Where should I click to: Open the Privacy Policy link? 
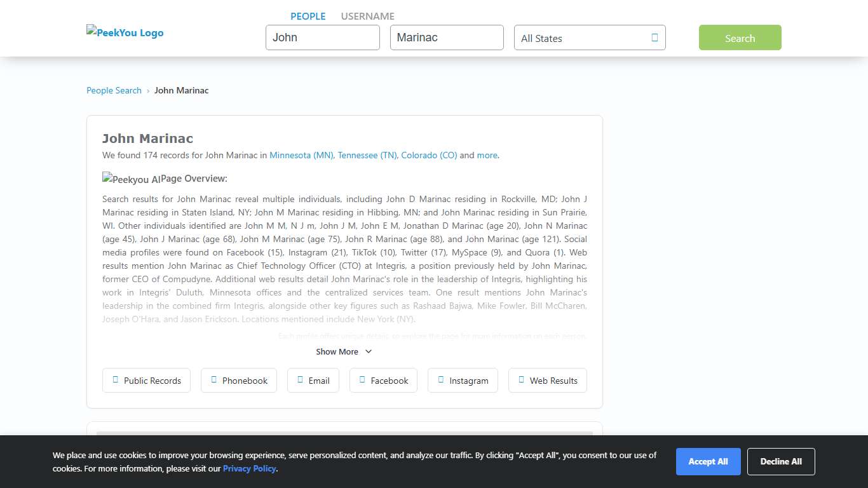pos(249,468)
